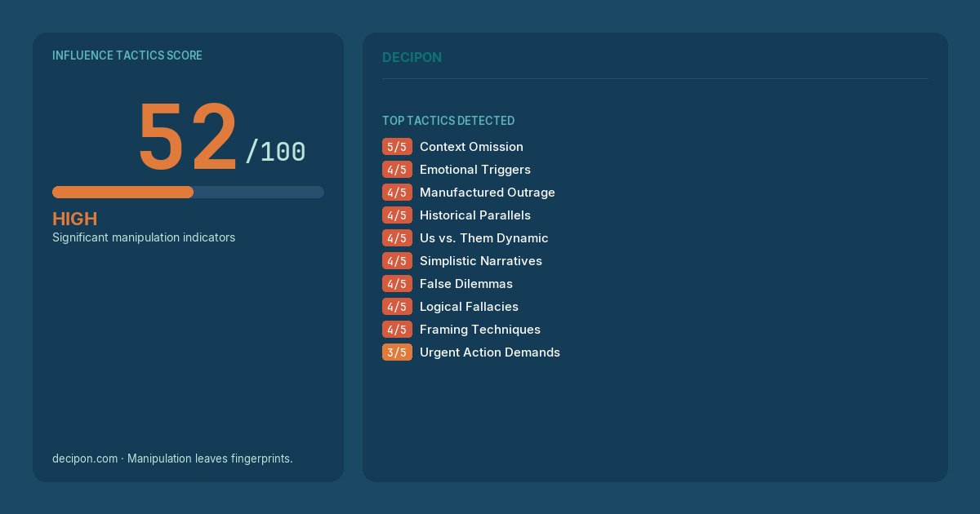Select the Framing Techniques tactic

tap(480, 330)
